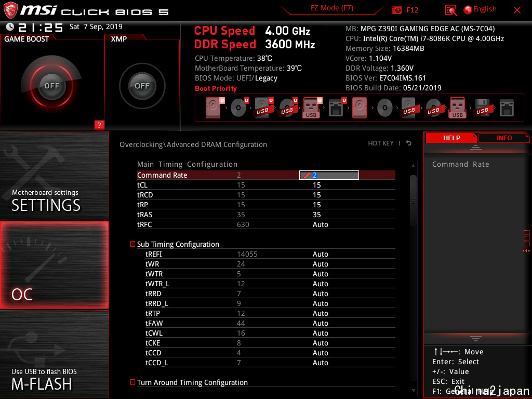Set the tRFC Auto value field

[x=320, y=224]
